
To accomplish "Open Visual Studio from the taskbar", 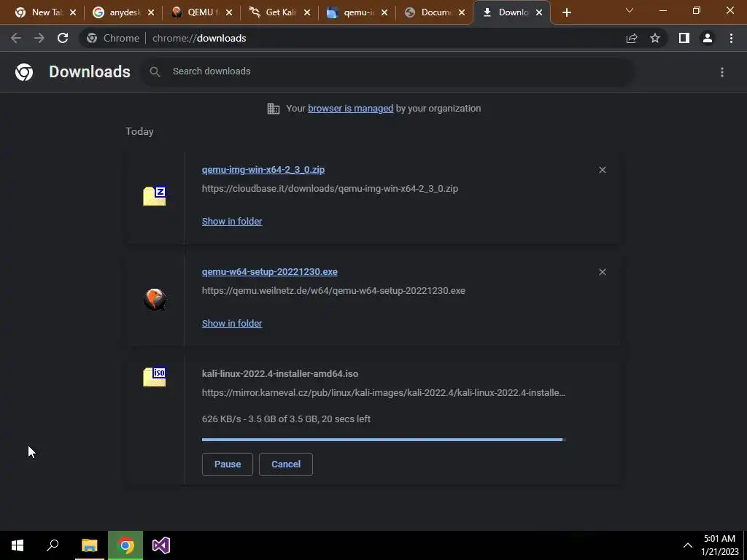I will 161,545.
